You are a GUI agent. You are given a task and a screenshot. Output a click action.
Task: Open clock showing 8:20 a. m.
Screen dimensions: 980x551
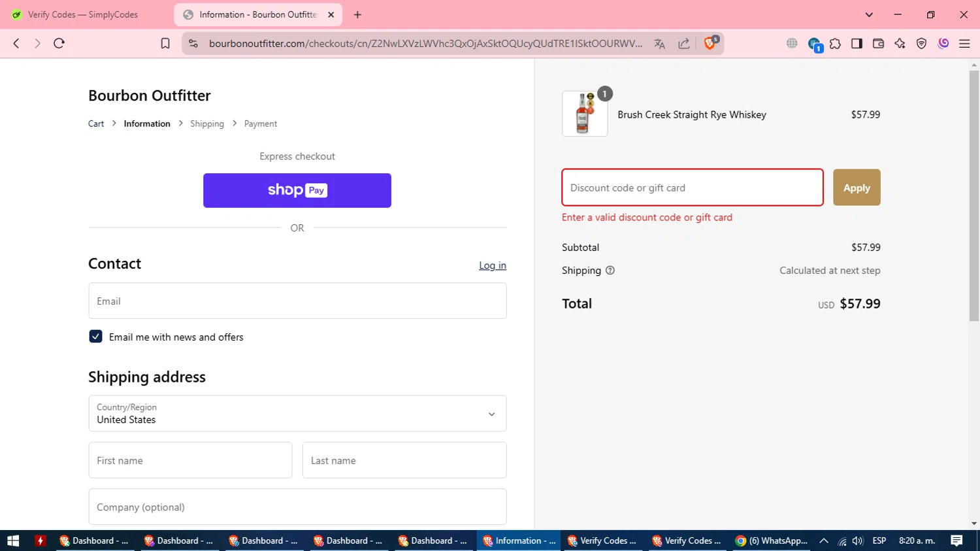click(917, 541)
